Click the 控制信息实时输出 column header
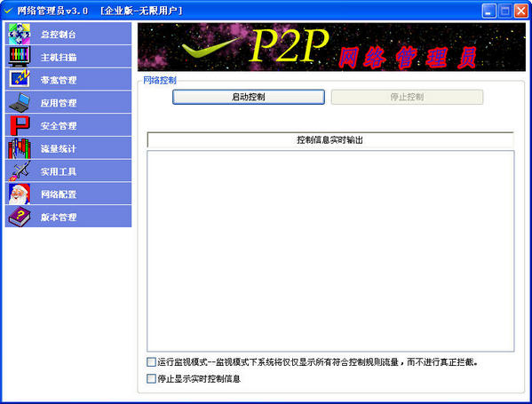 coord(330,139)
